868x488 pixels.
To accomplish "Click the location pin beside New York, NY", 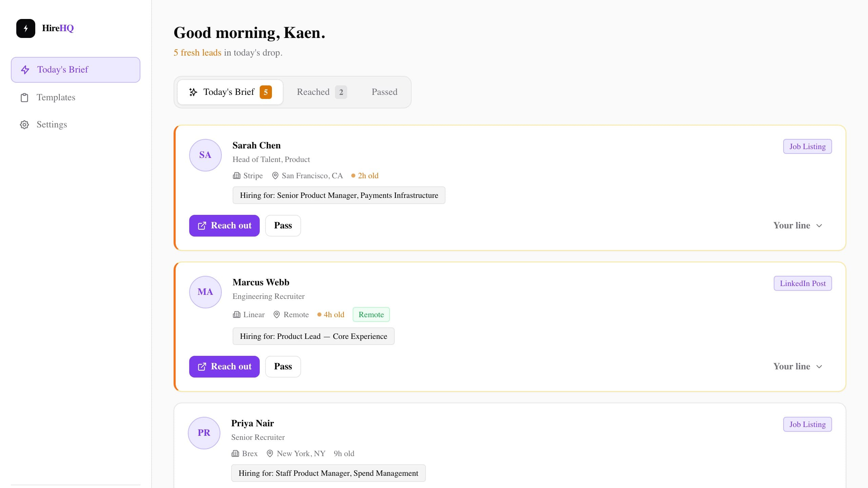I will pyautogui.click(x=270, y=453).
